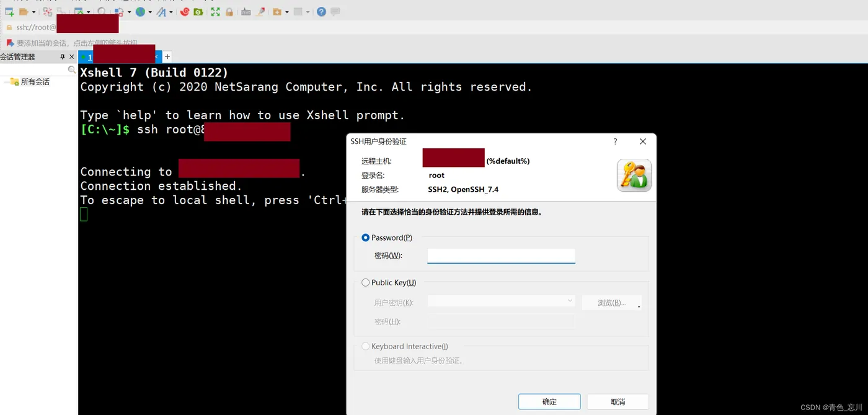Screen dimensions: 868x415
Task: Add a new tab with plus button
Action: (x=167, y=57)
